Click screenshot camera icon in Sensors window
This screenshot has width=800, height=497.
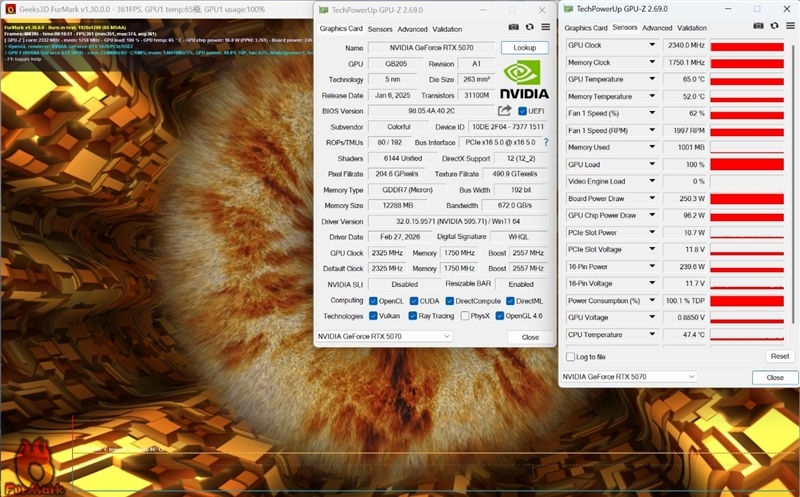[759, 26]
